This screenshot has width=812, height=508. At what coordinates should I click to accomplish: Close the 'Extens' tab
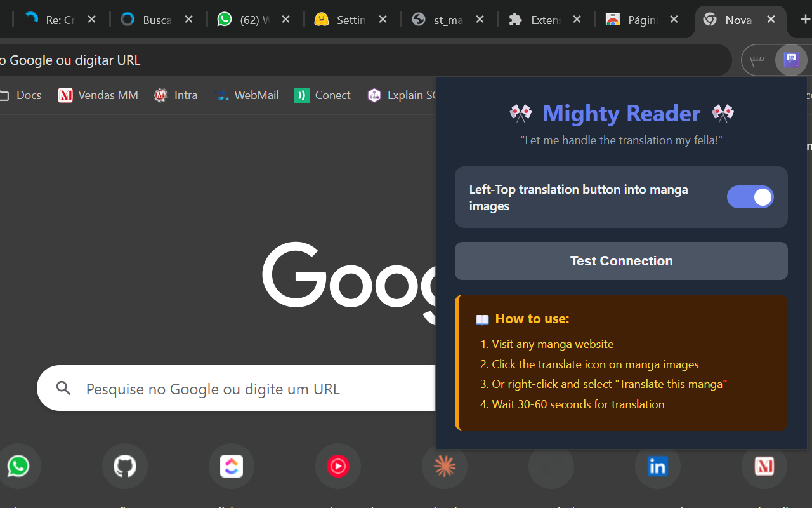click(577, 20)
